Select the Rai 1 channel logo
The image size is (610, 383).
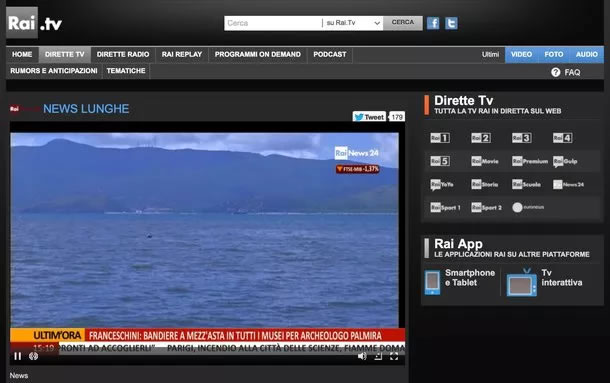coord(440,138)
